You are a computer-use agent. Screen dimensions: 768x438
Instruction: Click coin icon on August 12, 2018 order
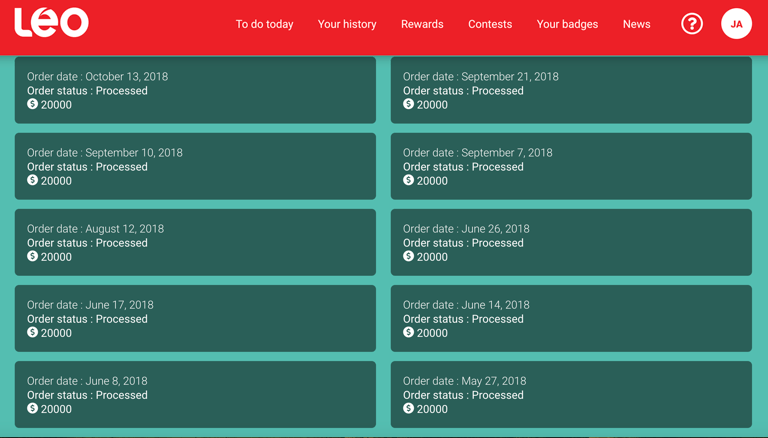[33, 256]
